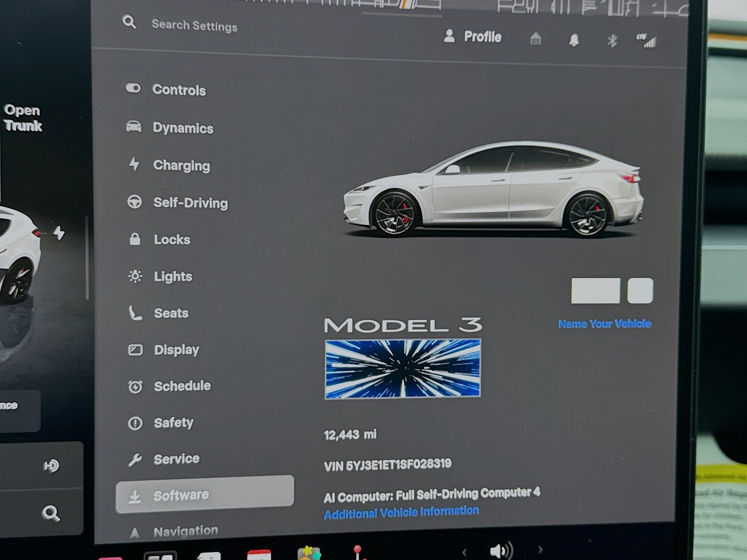
Task: Tap the LTE signal strength icon
Action: pos(647,41)
